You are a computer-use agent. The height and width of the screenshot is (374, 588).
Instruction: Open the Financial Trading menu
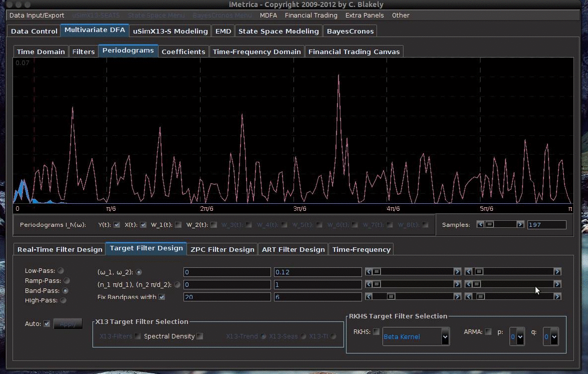pos(311,16)
